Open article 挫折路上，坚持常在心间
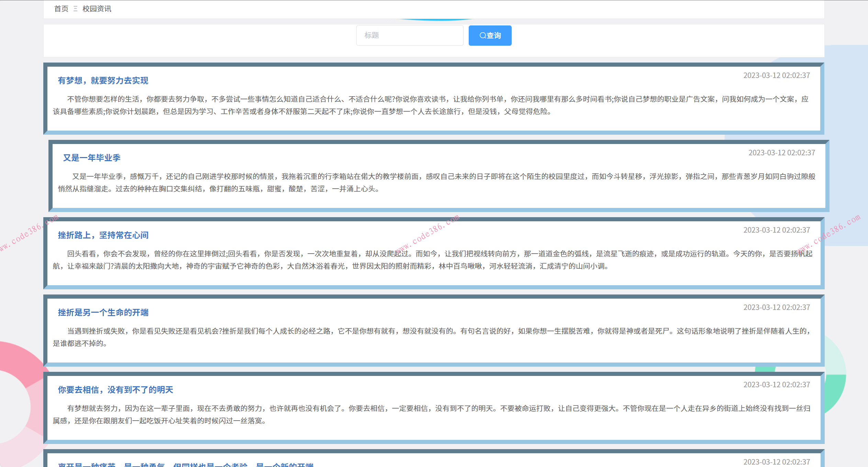 coord(103,235)
